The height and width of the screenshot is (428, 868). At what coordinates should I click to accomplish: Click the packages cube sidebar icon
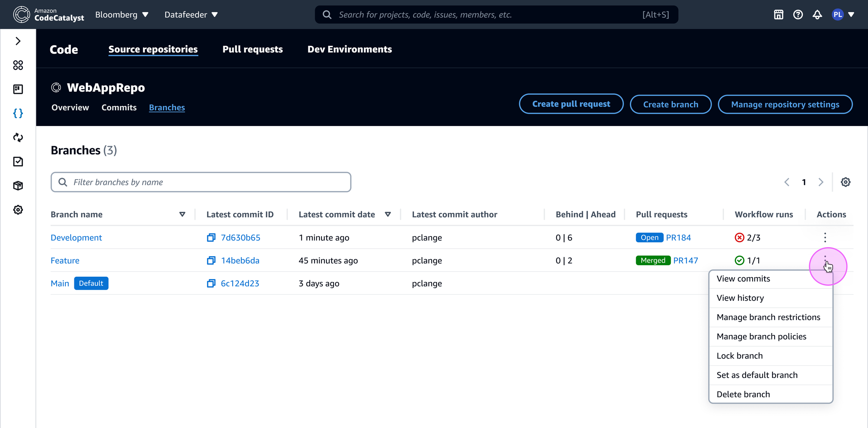pyautogui.click(x=18, y=186)
